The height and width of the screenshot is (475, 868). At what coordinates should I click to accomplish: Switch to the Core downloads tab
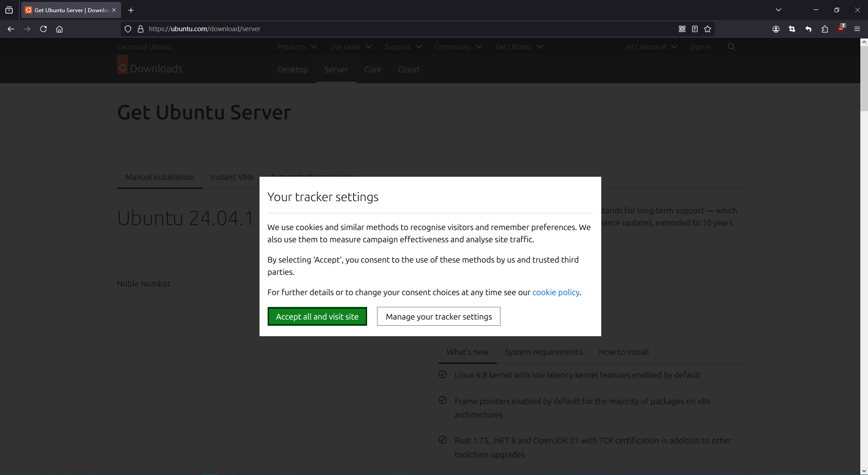(x=373, y=69)
